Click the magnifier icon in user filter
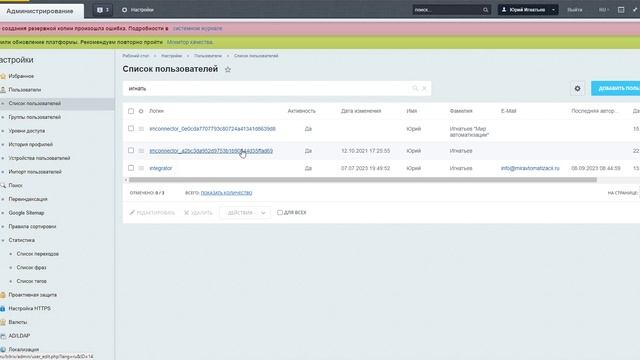The width and height of the screenshot is (640, 360). click(x=415, y=88)
